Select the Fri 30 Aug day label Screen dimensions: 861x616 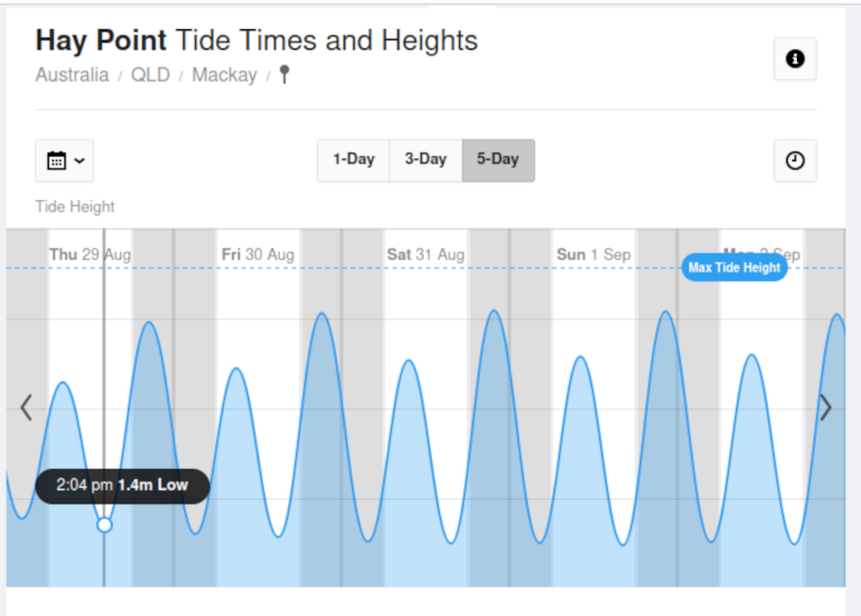257,255
